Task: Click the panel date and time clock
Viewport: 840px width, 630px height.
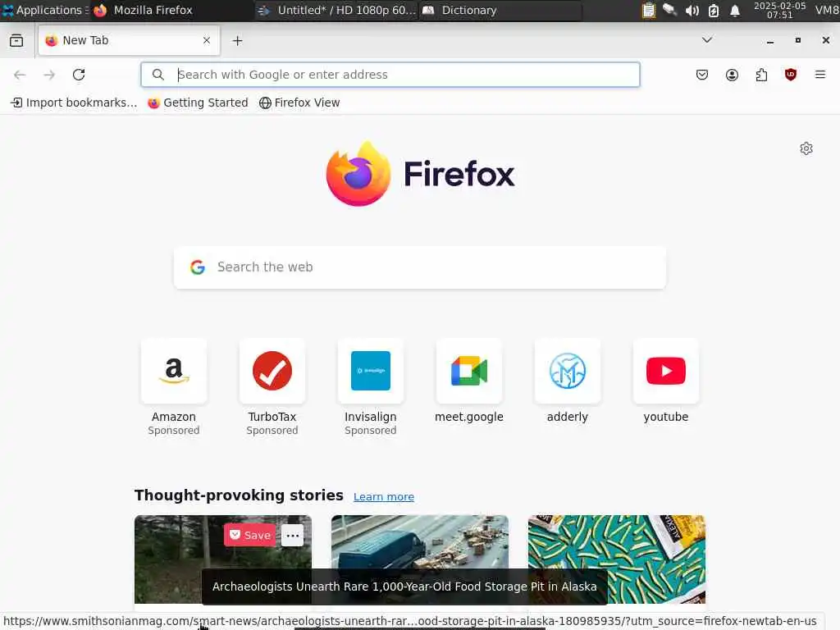Action: 779,10
